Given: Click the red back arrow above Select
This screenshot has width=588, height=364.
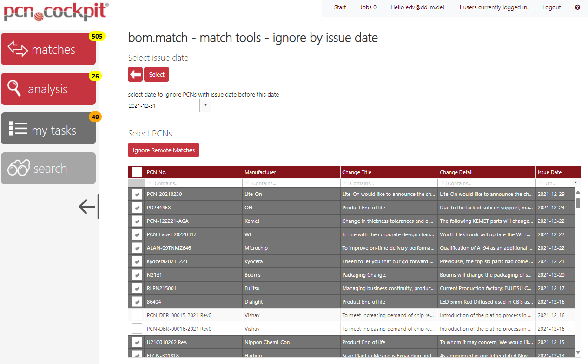Looking at the screenshot, I should click(135, 74).
